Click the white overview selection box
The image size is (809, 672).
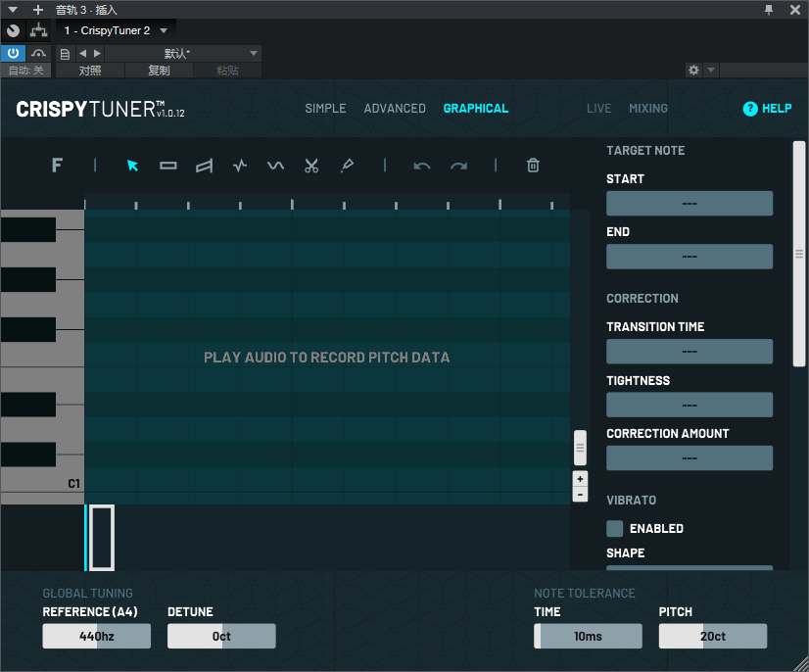[102, 538]
